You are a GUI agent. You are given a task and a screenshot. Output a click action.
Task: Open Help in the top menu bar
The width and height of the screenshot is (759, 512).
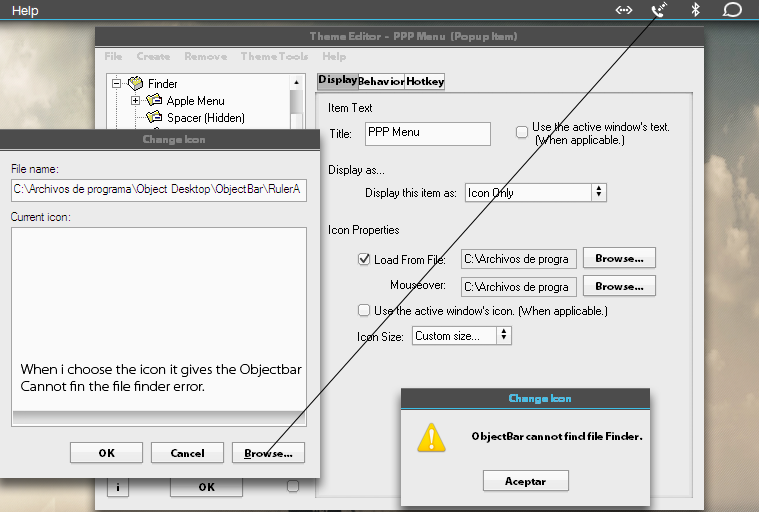25,10
